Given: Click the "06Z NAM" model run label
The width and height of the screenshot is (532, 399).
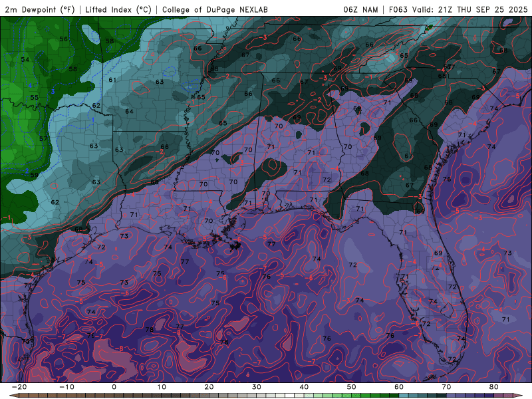Looking at the screenshot, I should (x=360, y=9).
